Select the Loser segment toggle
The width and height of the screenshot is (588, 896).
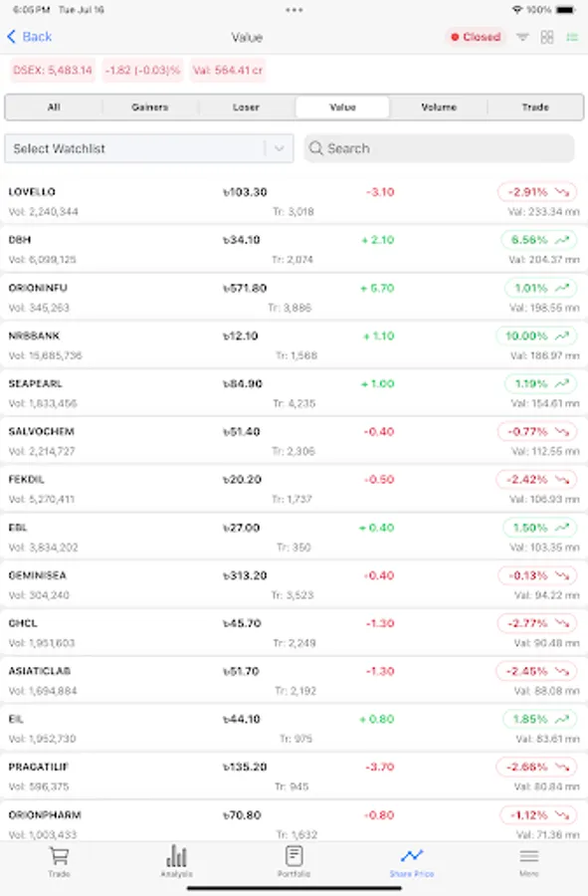tap(246, 107)
